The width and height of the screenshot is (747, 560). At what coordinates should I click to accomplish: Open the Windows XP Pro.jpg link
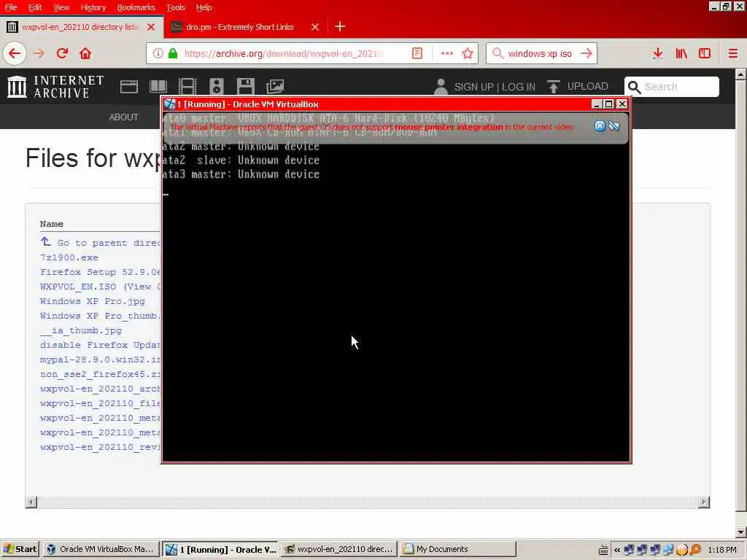coord(93,301)
